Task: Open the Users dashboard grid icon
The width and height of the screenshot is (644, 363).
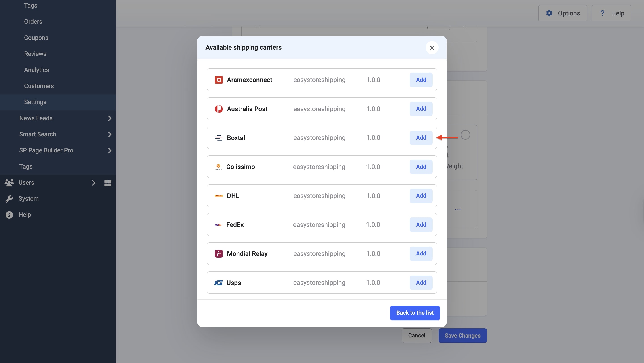Action: click(x=108, y=183)
